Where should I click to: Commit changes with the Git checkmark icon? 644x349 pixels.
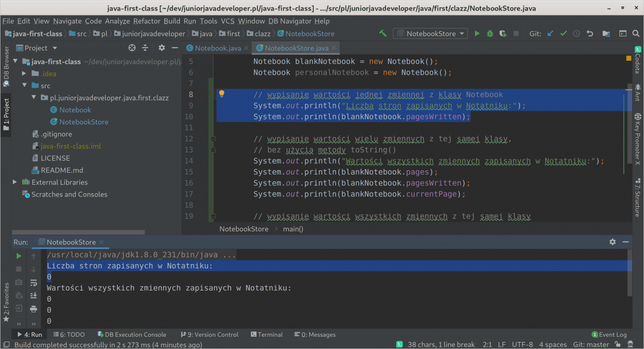point(563,33)
